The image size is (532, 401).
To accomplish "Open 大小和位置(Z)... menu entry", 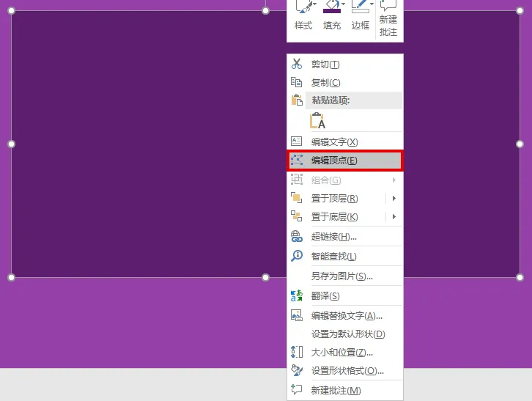I will coord(345,353).
